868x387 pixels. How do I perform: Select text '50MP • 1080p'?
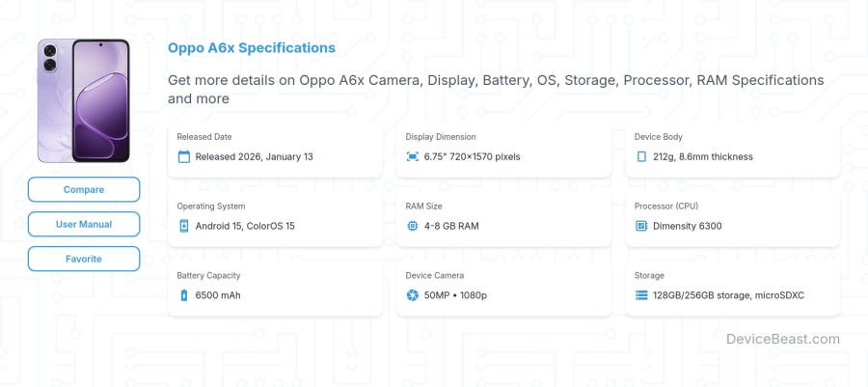click(455, 295)
